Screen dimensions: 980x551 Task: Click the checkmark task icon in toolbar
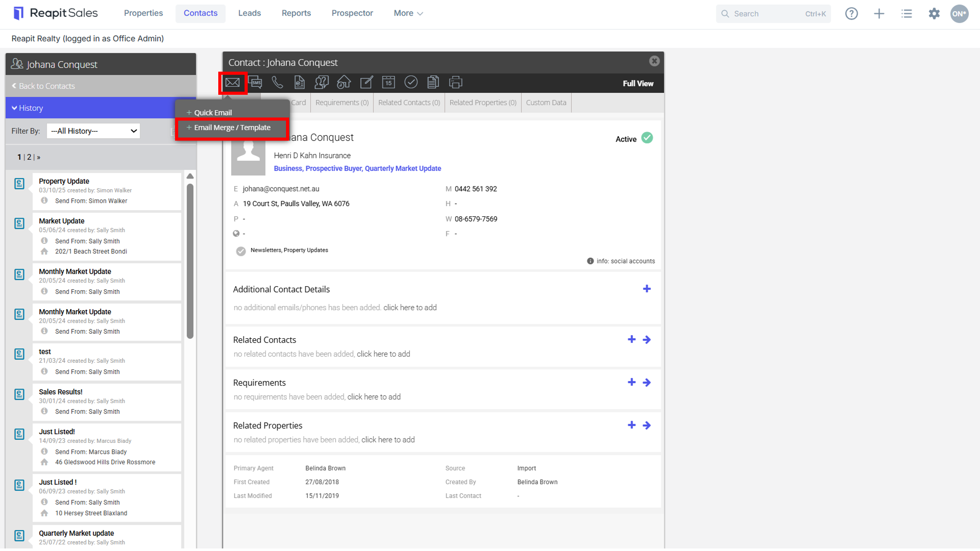411,82
